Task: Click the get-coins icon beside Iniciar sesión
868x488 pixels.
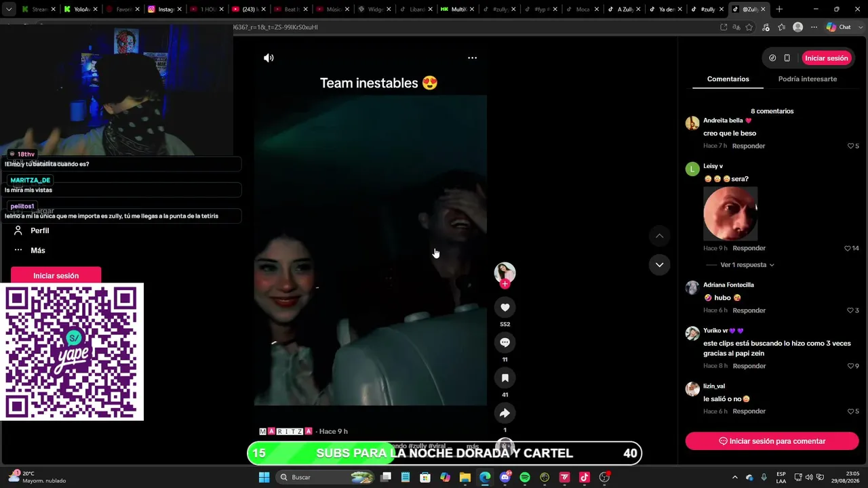Action: [x=772, y=58]
